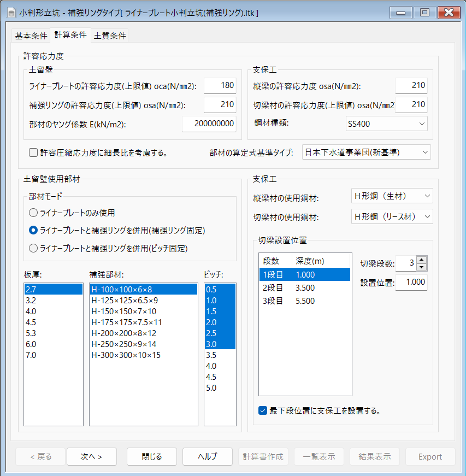Enable 許容圧縮応力度に細長比を考慮する checkbox
The image size is (466, 476).
[33, 152]
